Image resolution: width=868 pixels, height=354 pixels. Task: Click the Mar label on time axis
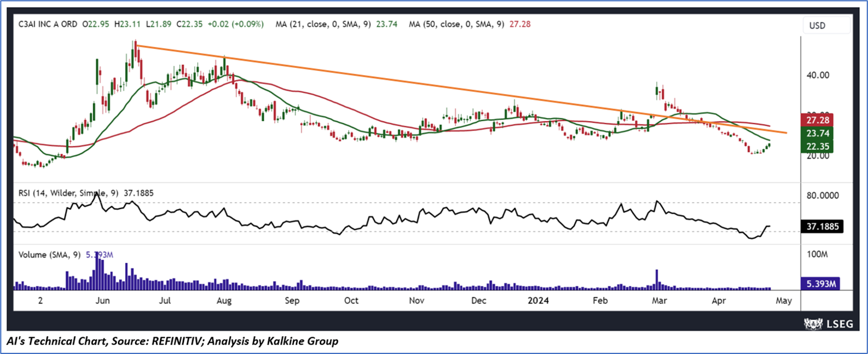658,300
